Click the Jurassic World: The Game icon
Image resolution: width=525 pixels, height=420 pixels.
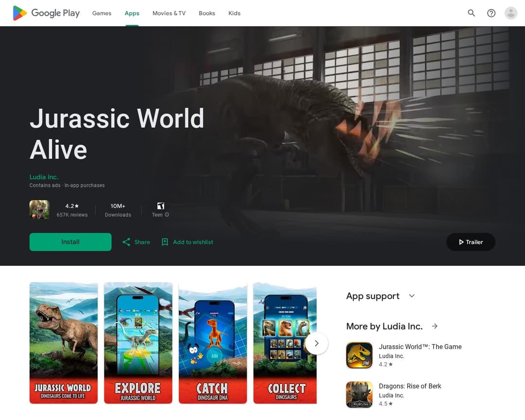[359, 355]
